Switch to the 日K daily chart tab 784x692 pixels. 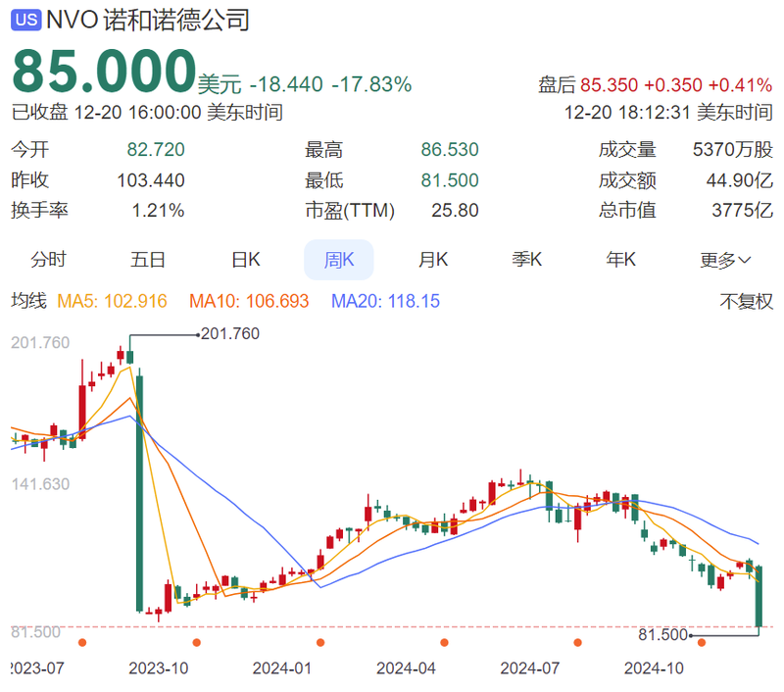(x=245, y=260)
